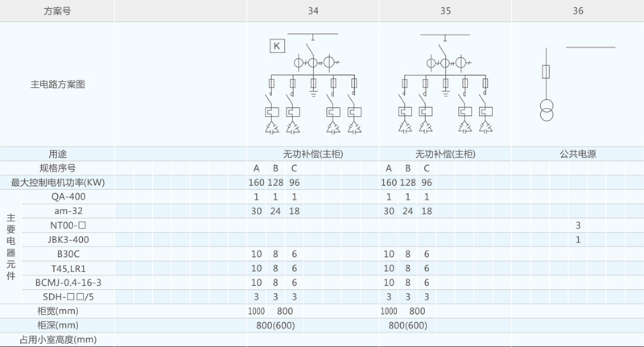Select the QA-400 component row label
644x347 pixels.
pos(68,196)
